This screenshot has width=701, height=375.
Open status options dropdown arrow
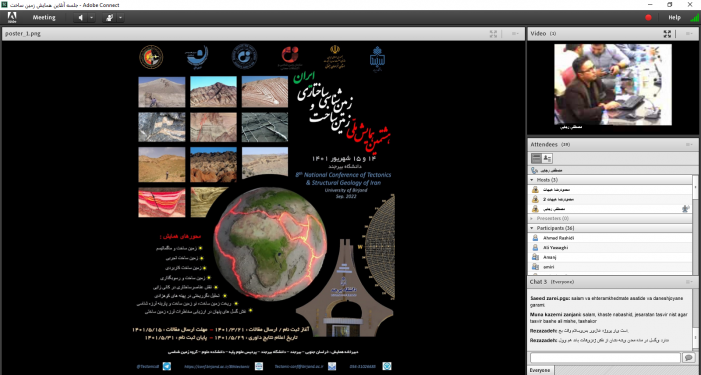click(x=120, y=17)
